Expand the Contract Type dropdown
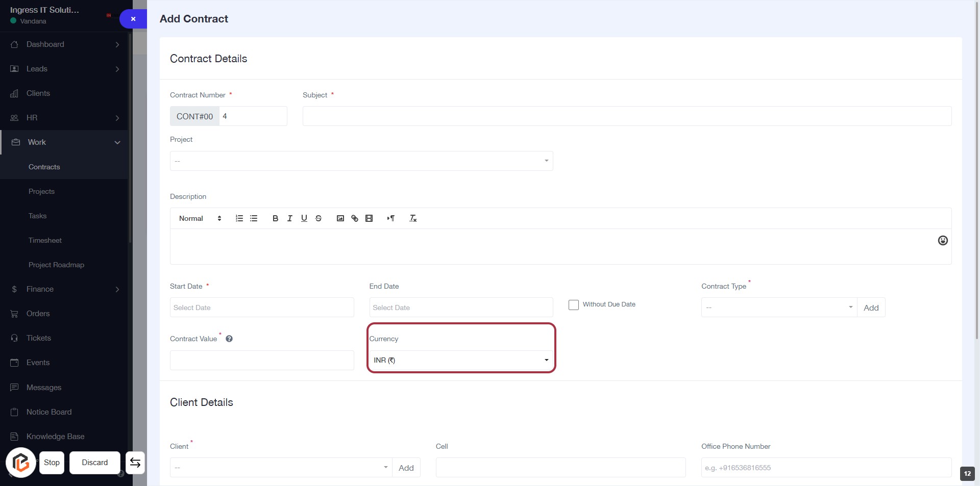Screen dimensions: 980x486 click(x=778, y=308)
